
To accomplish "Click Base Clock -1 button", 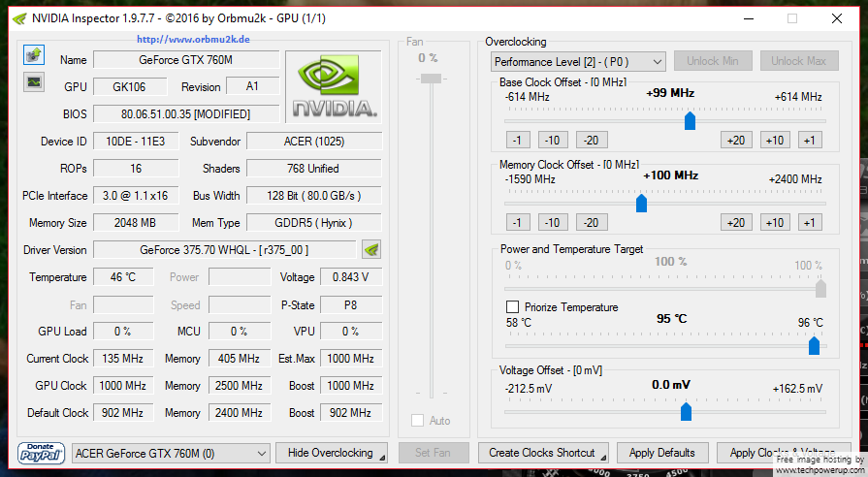I will click(x=518, y=140).
